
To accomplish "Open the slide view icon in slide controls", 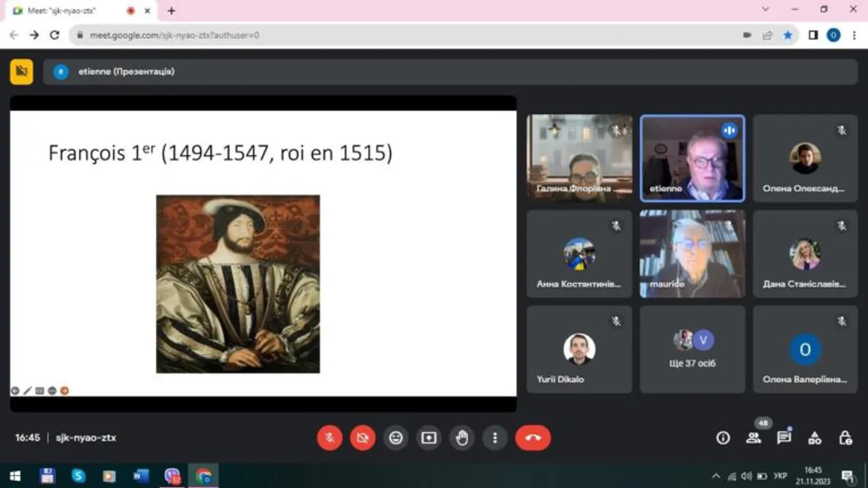I will pyautogui.click(x=40, y=391).
